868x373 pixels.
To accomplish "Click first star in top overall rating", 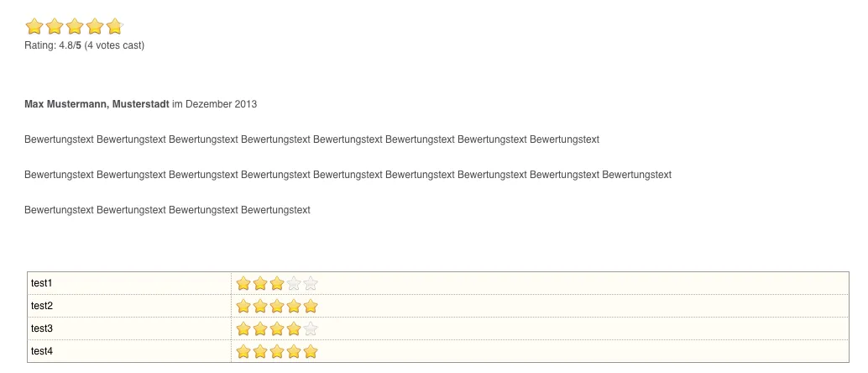I will coord(34,26).
